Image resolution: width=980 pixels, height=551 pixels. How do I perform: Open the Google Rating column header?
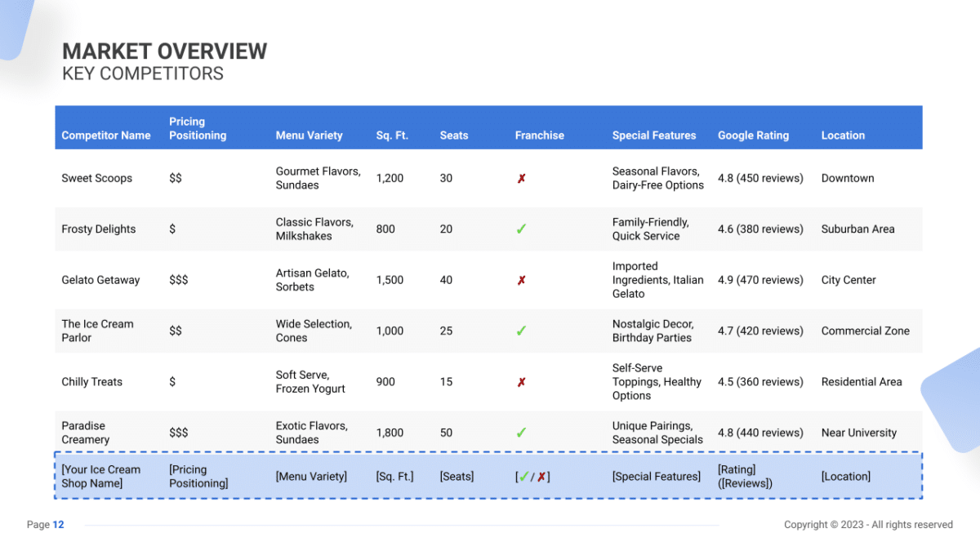(x=752, y=135)
